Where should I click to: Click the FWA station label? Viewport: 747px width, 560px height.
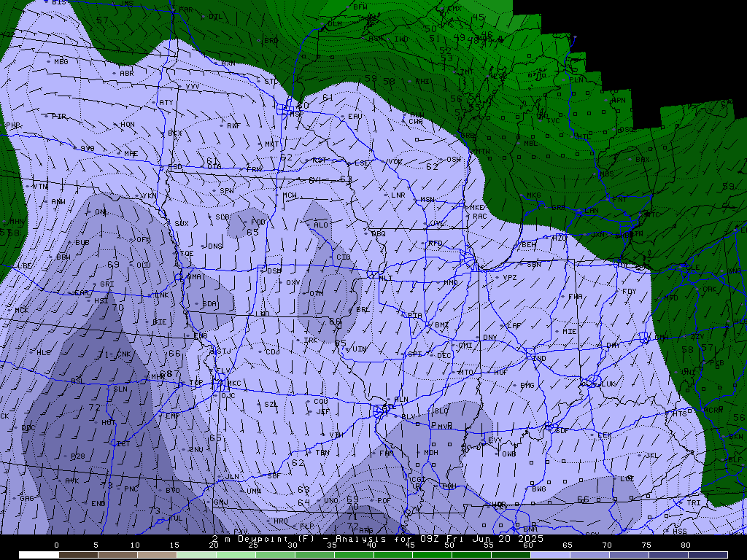pos(575,296)
